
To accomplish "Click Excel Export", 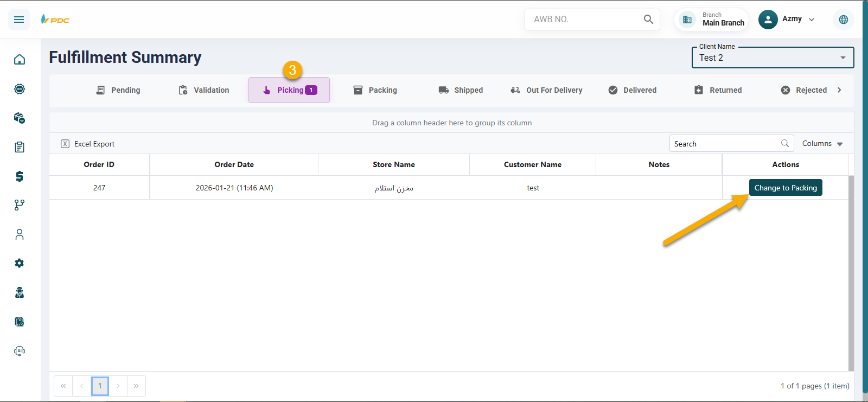I will [88, 144].
